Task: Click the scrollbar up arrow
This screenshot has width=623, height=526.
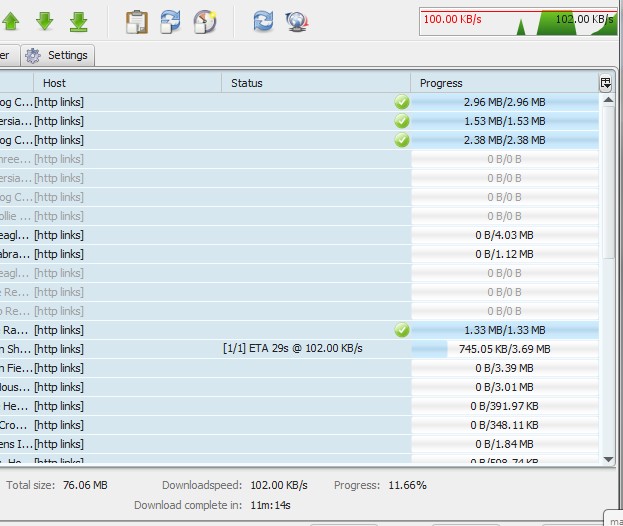Action: click(608, 100)
